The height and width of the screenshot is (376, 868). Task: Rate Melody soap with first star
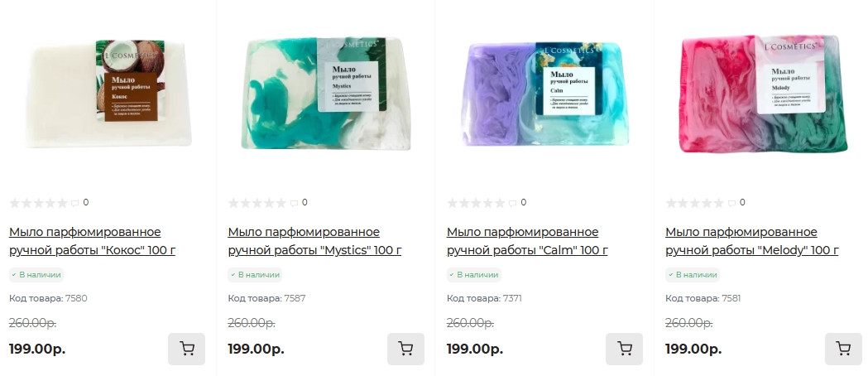point(671,203)
